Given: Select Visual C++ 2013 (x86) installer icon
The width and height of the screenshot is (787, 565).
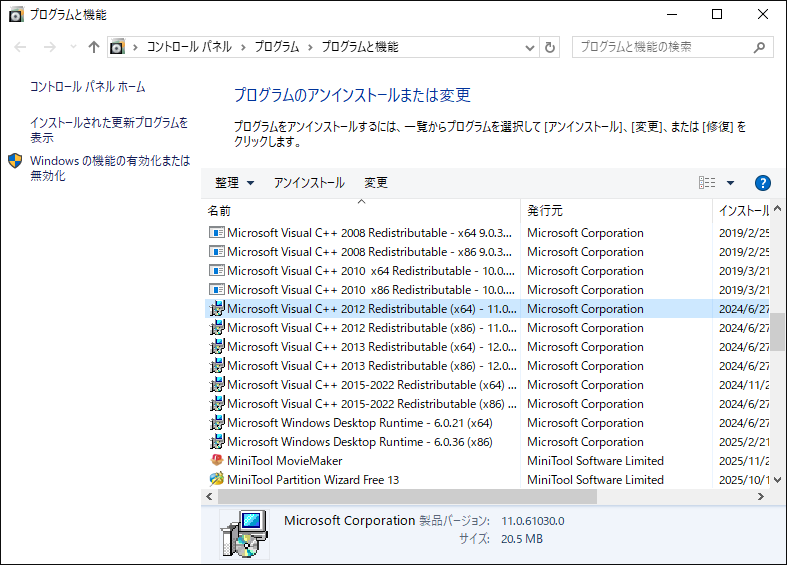Looking at the screenshot, I should tap(217, 366).
